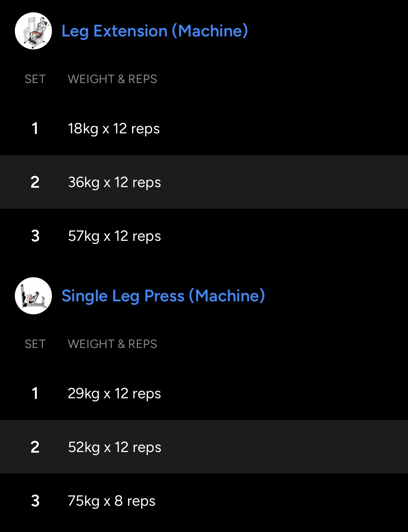
Task: Select set number 1 of Single Leg Press
Action: coord(35,393)
